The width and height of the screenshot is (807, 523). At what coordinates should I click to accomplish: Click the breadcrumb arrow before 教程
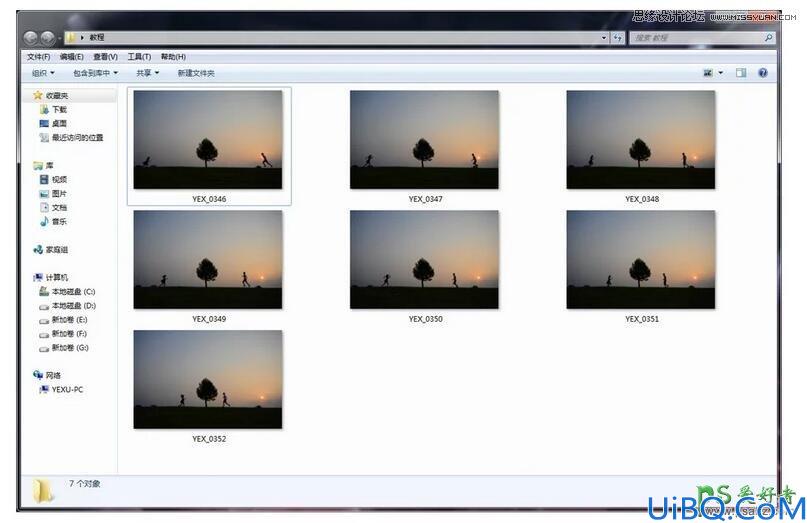click(x=82, y=38)
